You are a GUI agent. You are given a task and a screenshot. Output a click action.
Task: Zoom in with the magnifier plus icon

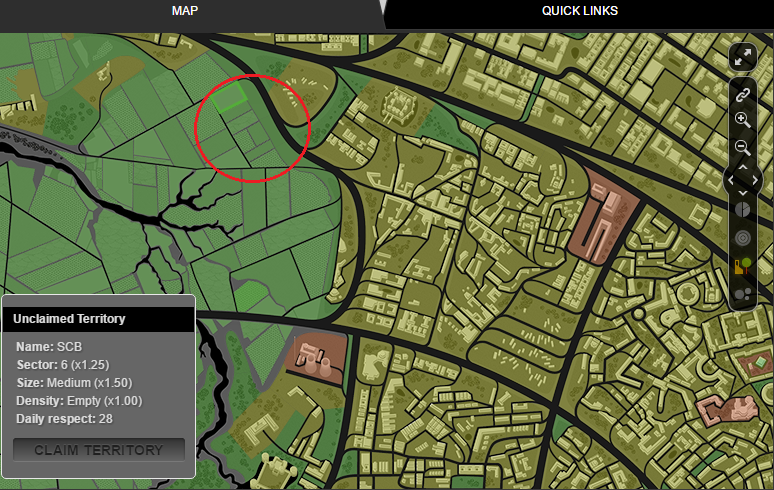742,120
